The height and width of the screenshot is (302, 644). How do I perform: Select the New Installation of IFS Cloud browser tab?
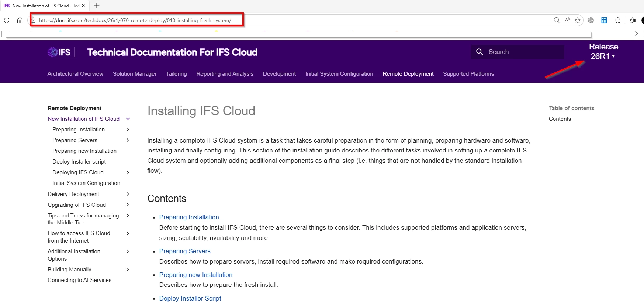[x=44, y=6]
